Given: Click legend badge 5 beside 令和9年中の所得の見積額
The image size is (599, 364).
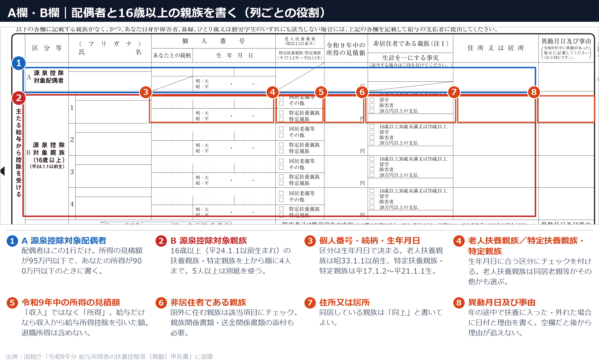Looking at the screenshot, I should (x=12, y=303).
